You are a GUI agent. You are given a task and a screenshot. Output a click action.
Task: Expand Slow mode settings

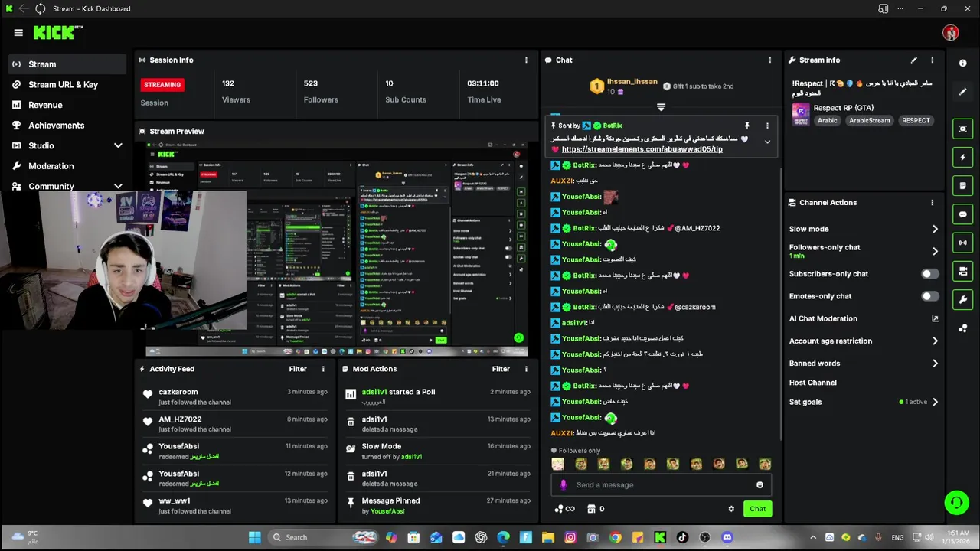935,229
